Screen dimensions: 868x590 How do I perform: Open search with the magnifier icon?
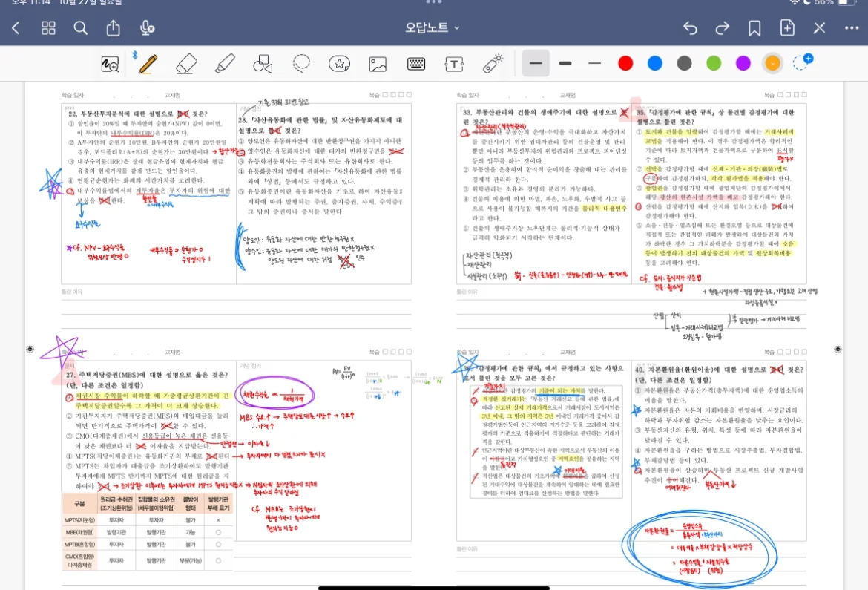pyautogui.click(x=80, y=27)
